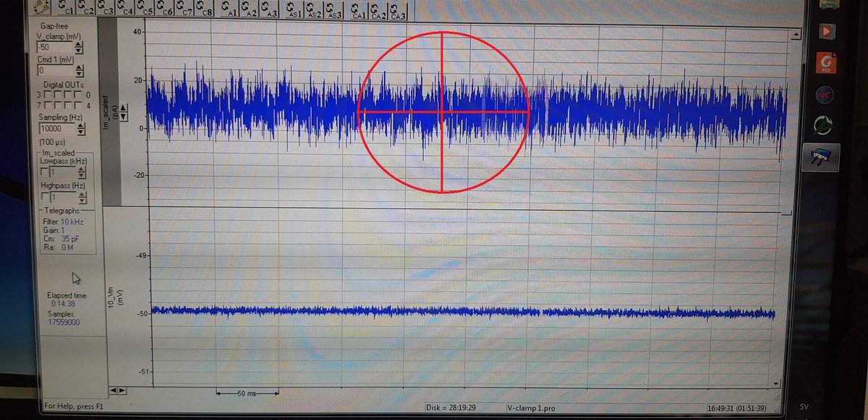Run the C8 protocol toolbar button
This screenshot has width=868, height=420.
pos(205,9)
